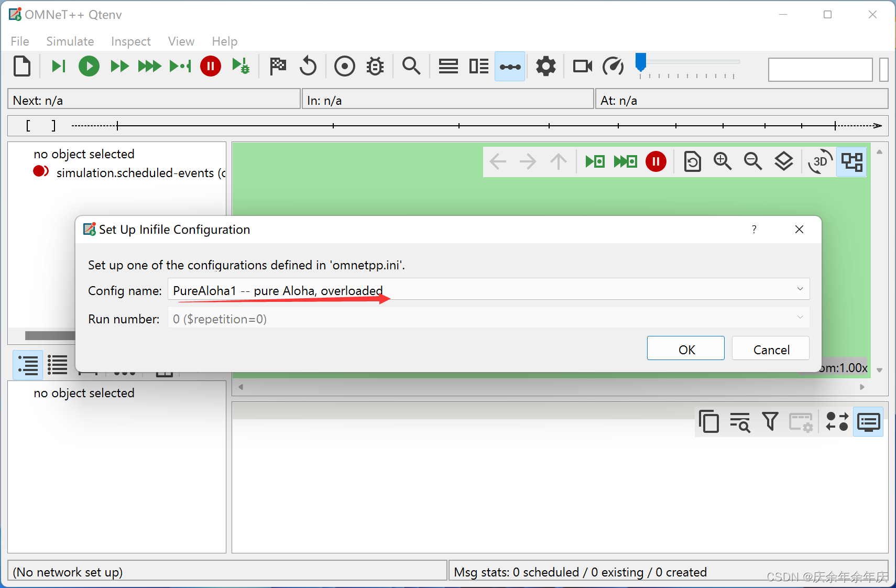Step one simulation event
The image size is (896, 588).
pos(58,67)
